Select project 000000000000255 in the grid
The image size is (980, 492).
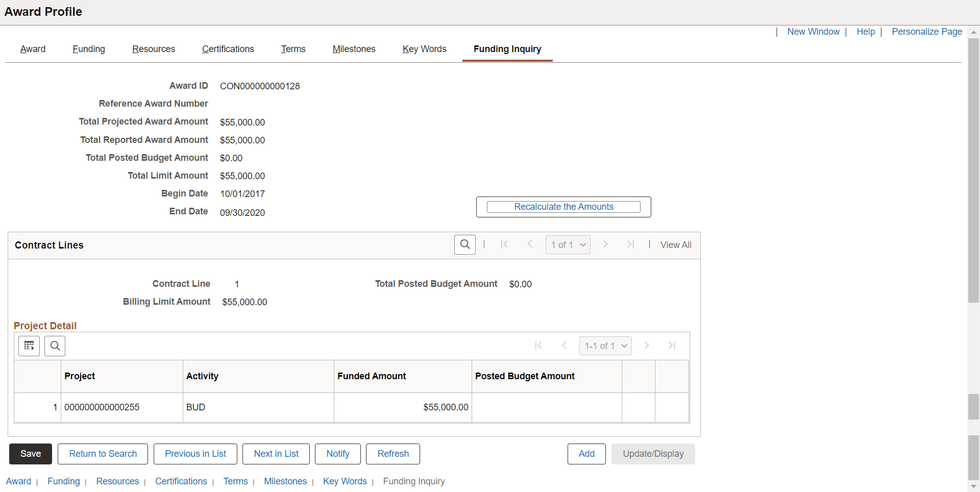[102, 407]
